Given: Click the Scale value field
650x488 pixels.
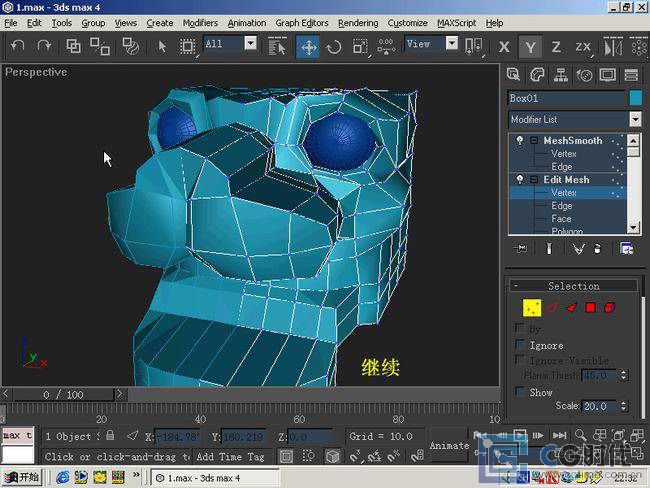Looking at the screenshot, I should [600, 406].
